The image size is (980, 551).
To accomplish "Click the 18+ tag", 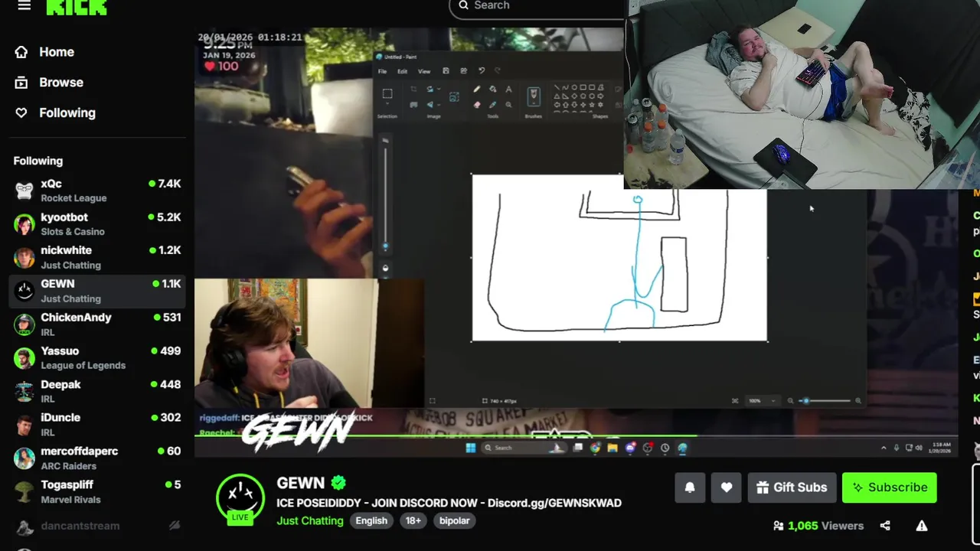I will coord(413,520).
